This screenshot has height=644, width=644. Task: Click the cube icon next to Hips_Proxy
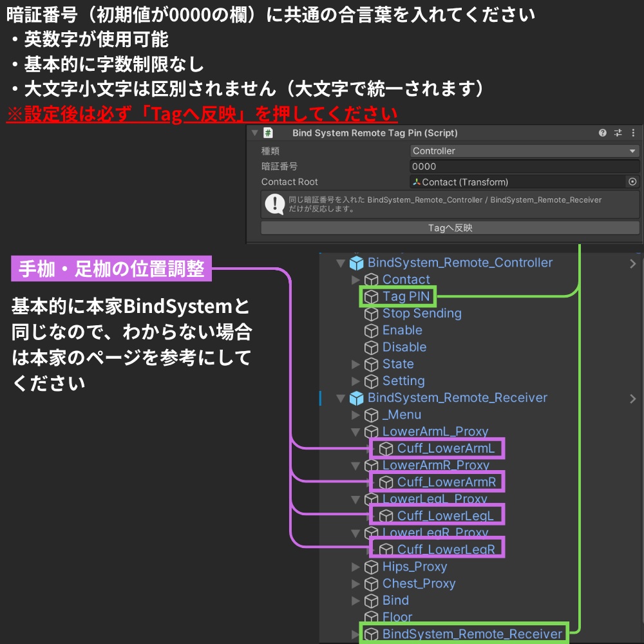pyautogui.click(x=372, y=567)
